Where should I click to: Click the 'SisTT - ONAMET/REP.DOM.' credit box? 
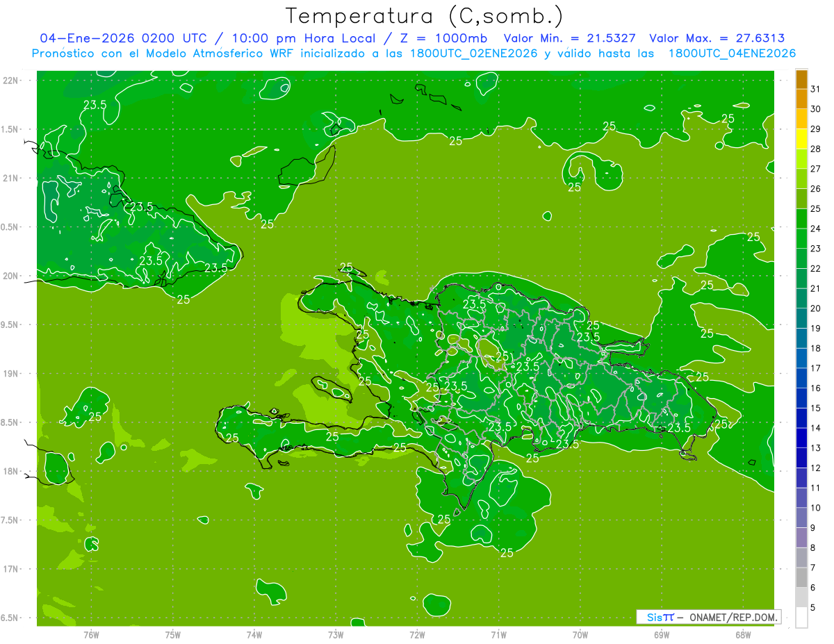pyautogui.click(x=708, y=617)
